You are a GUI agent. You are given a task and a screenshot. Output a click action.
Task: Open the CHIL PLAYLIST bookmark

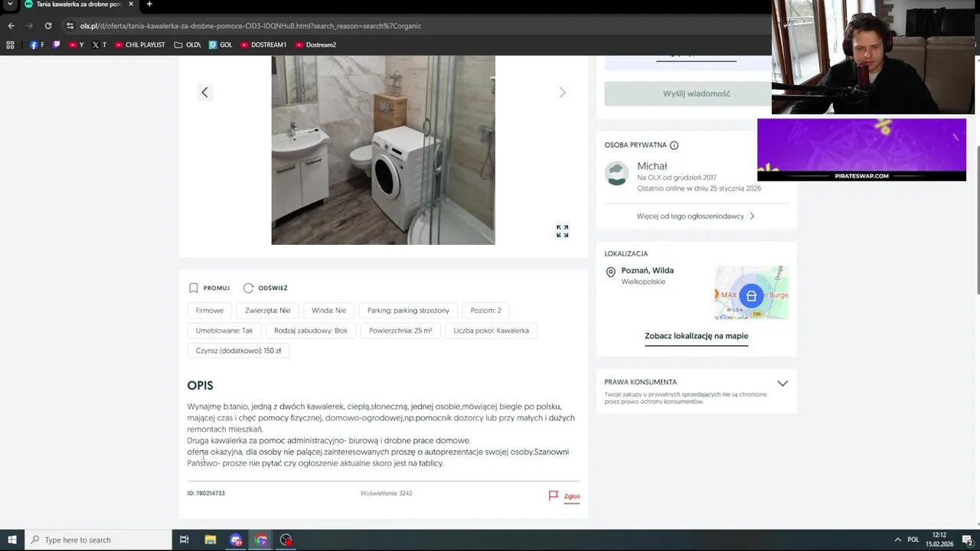(x=139, y=45)
